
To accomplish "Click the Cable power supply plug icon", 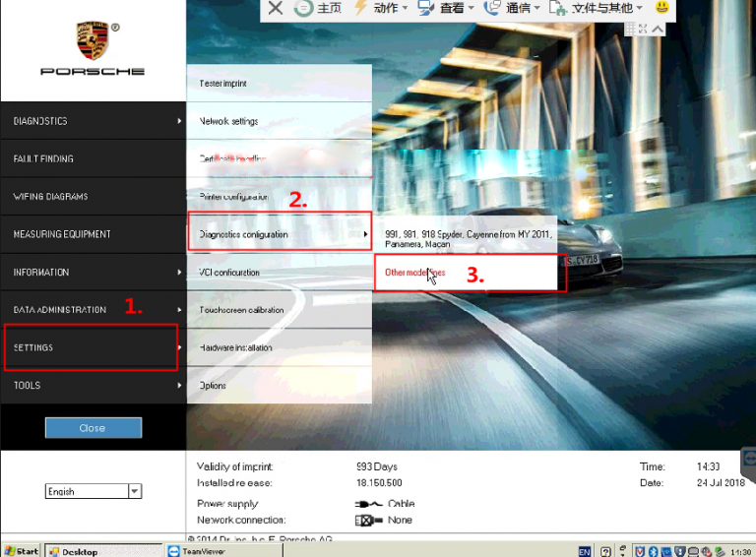I will pos(368,504).
